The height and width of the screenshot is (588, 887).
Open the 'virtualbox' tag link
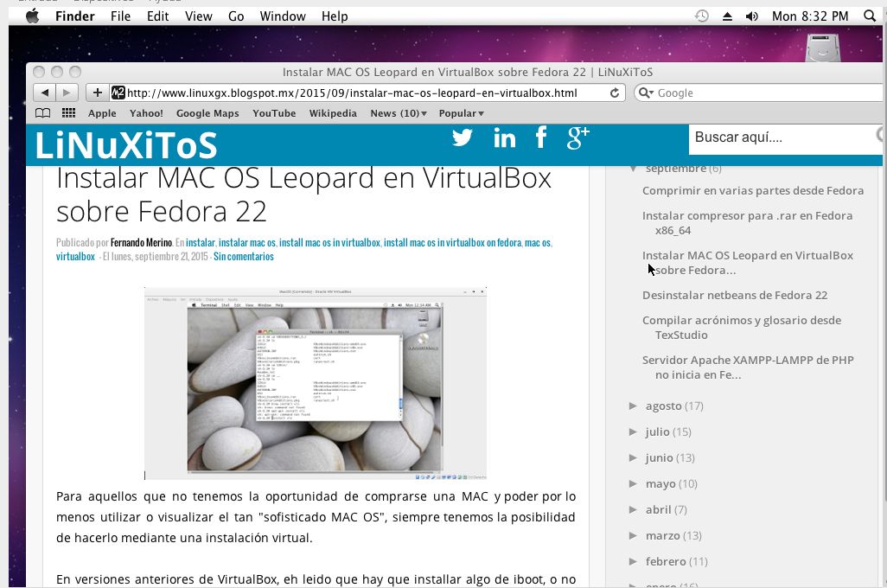click(x=75, y=257)
